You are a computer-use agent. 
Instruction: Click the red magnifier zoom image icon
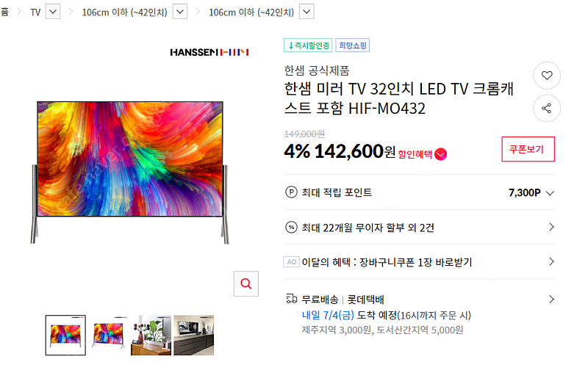click(x=246, y=284)
